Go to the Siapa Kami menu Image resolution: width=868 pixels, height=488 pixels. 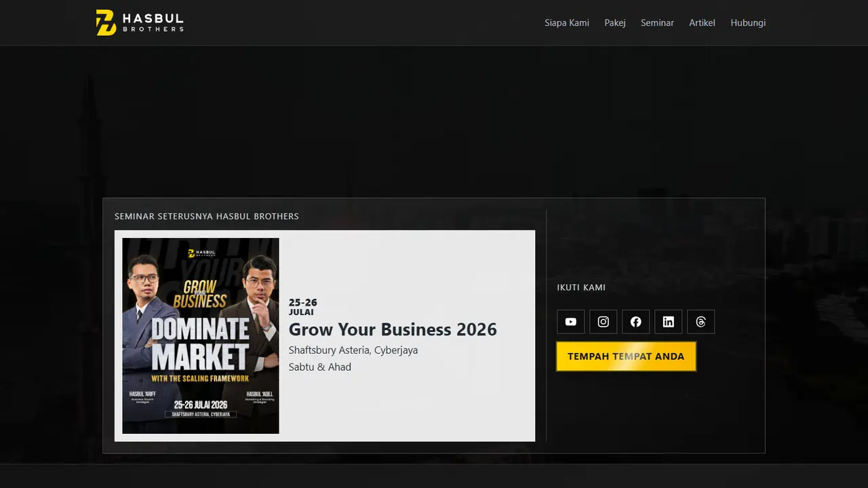567,23
